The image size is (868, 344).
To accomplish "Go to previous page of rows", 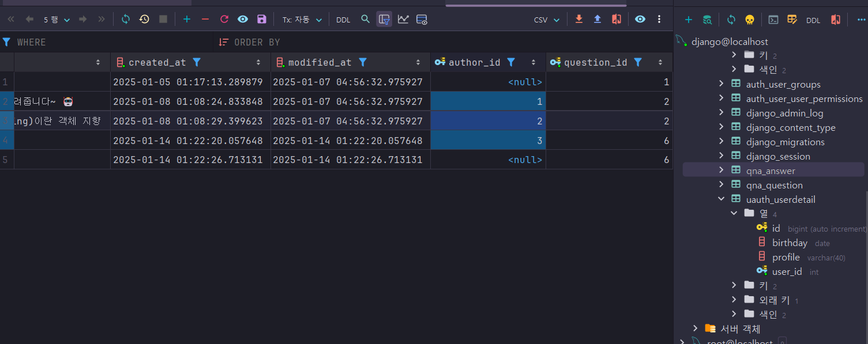I will click(x=29, y=20).
